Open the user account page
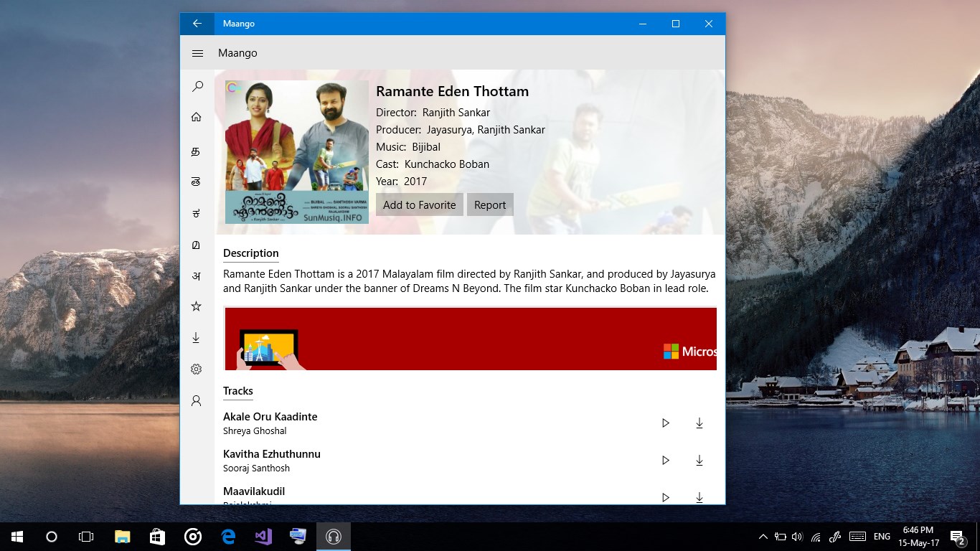This screenshot has width=980, height=551. [x=196, y=400]
